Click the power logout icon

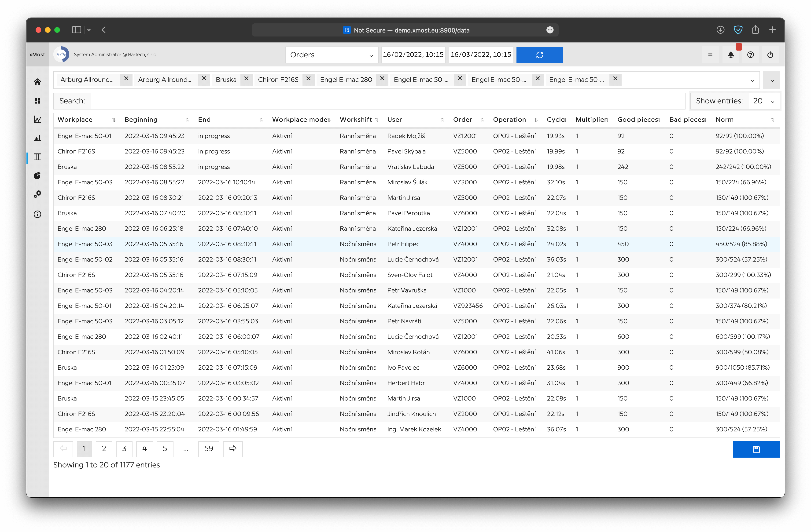click(x=770, y=55)
